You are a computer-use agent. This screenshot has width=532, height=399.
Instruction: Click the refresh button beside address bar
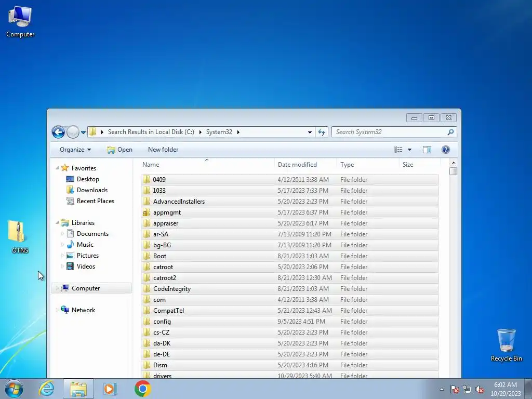coord(321,132)
